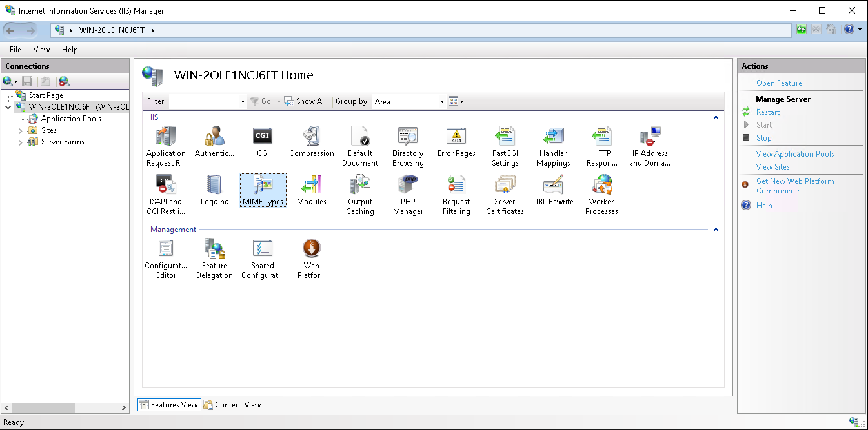Click the Show All button
Image resolution: width=868 pixels, height=430 pixels.
click(306, 101)
